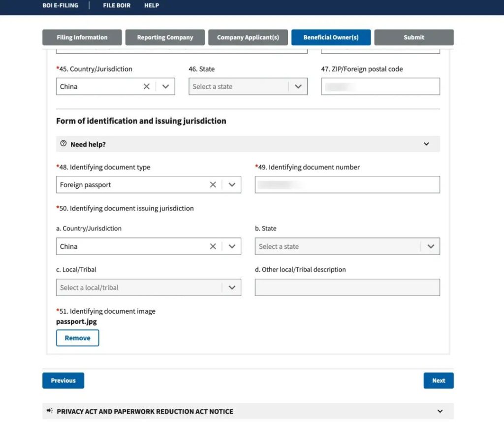The image size is (504, 430).
Task: Click the megaphone icon beside Privacy Act notice
Action: pyautogui.click(x=50, y=411)
